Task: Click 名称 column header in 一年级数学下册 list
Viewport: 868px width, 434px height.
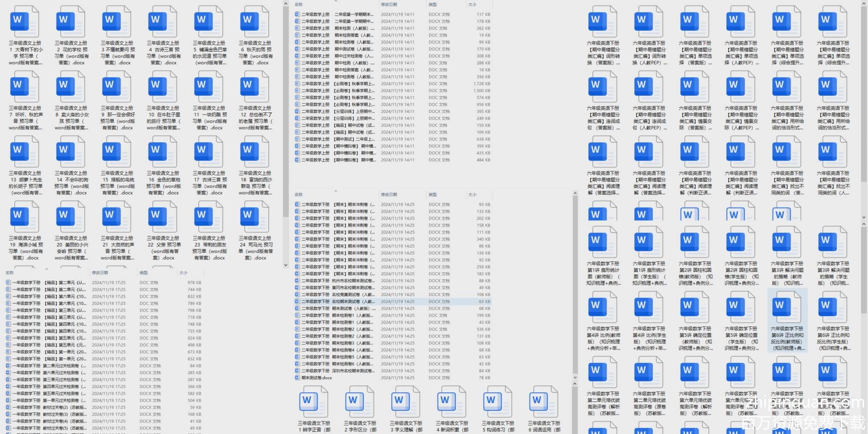Action: pos(10,273)
